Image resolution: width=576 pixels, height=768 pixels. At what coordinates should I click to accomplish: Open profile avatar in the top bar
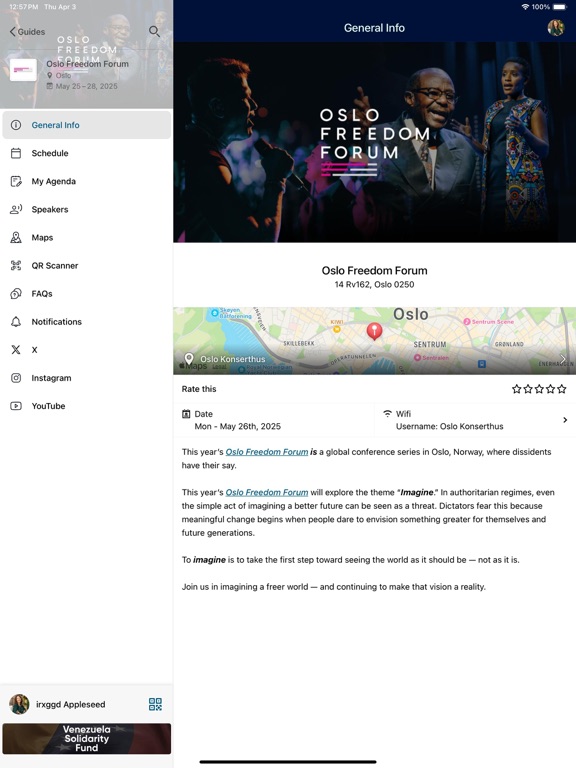click(556, 28)
